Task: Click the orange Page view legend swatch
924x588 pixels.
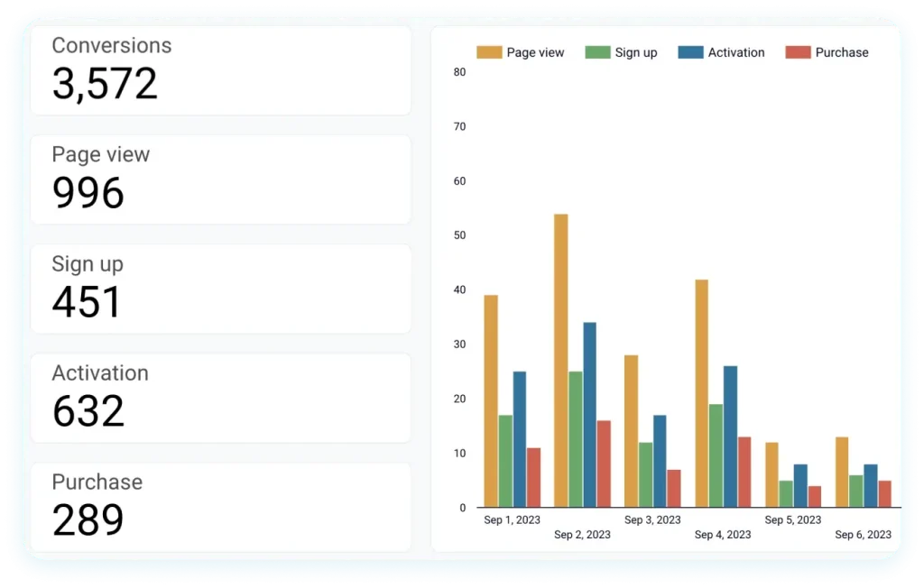Action: point(489,52)
